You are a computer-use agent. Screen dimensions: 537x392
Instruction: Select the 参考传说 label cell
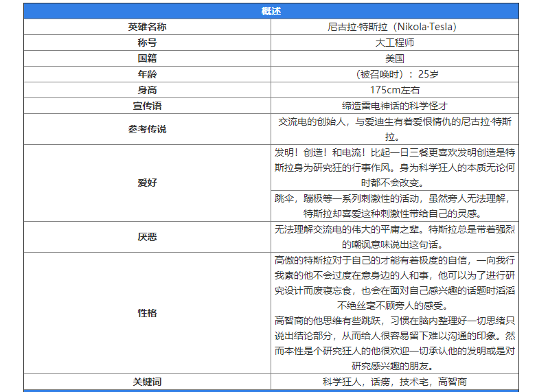(x=147, y=129)
